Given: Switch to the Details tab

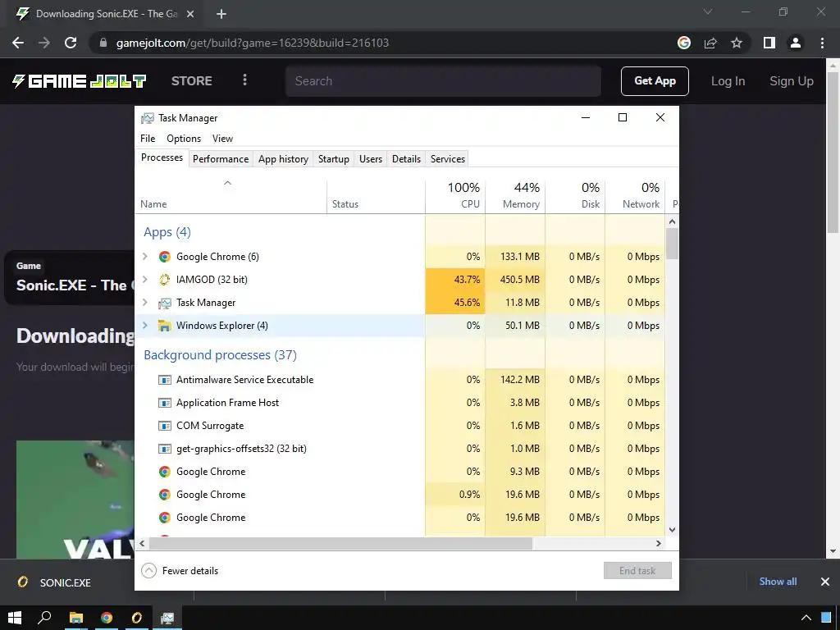Looking at the screenshot, I should pos(407,159).
